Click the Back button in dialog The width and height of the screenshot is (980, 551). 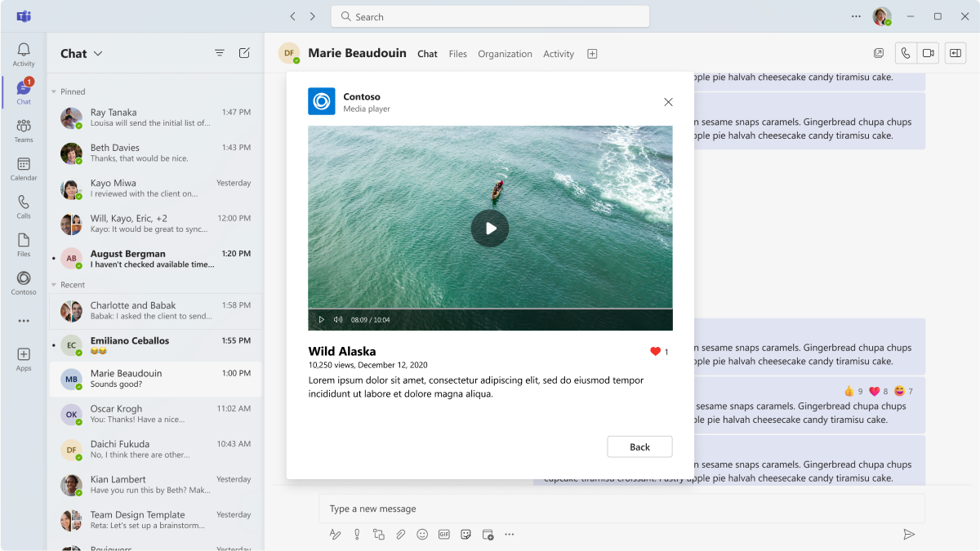639,447
